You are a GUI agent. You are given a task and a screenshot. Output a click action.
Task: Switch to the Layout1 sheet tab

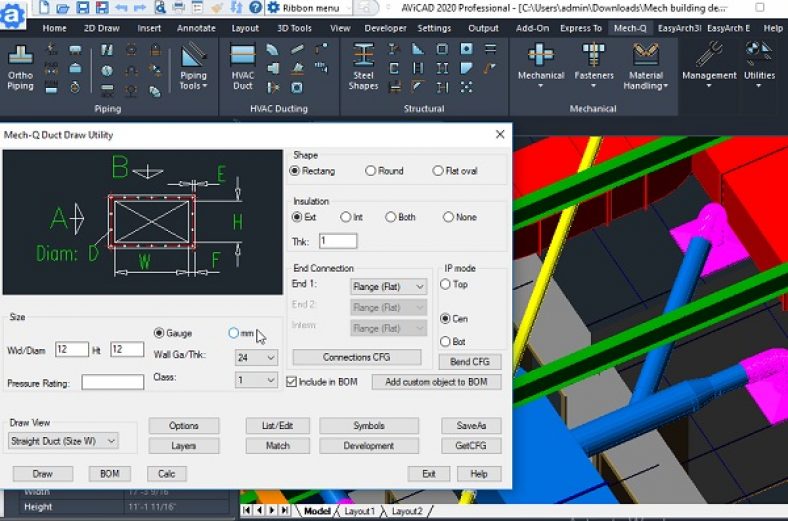359,511
